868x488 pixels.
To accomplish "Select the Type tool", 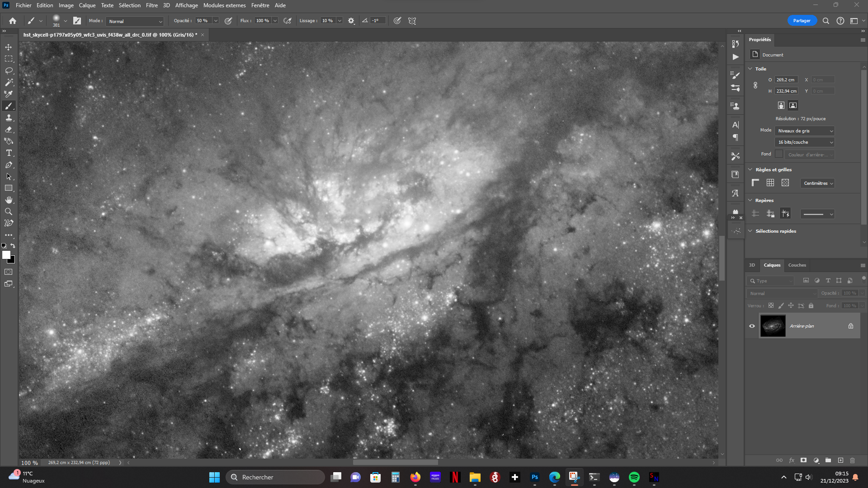I will [x=9, y=153].
